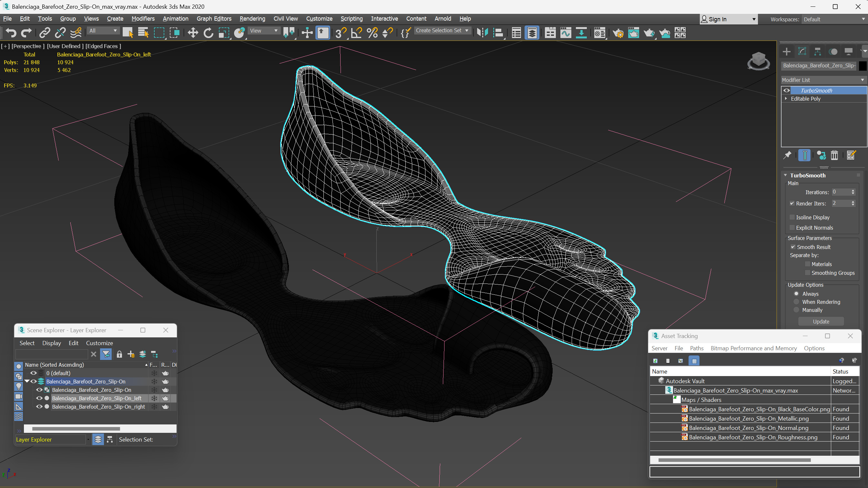Choose the Rectangular Selection Region tool
The height and width of the screenshot is (488, 868).
tap(159, 33)
